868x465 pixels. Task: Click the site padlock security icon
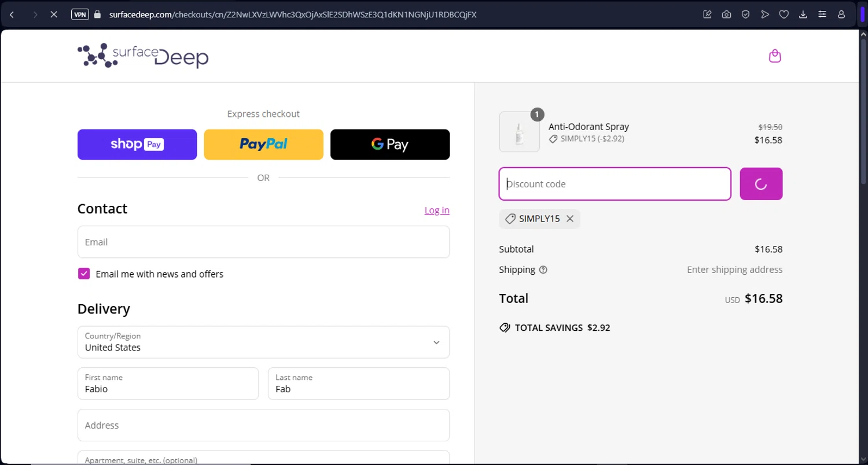pyautogui.click(x=97, y=14)
